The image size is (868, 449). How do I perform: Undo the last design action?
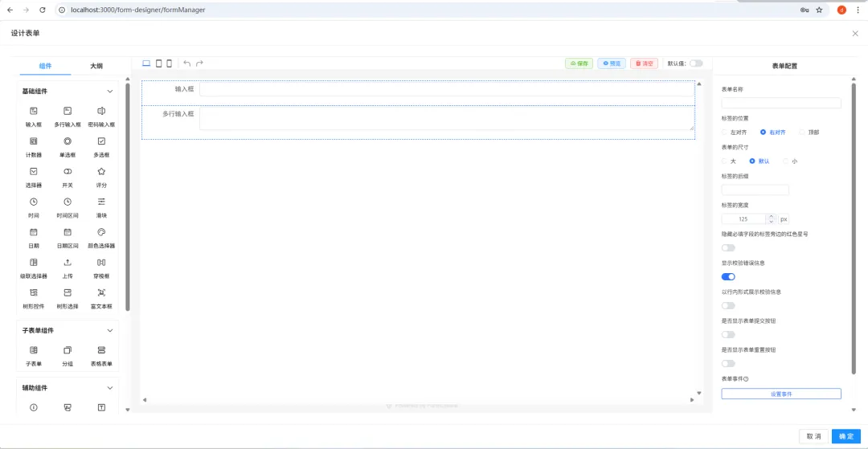(x=187, y=63)
